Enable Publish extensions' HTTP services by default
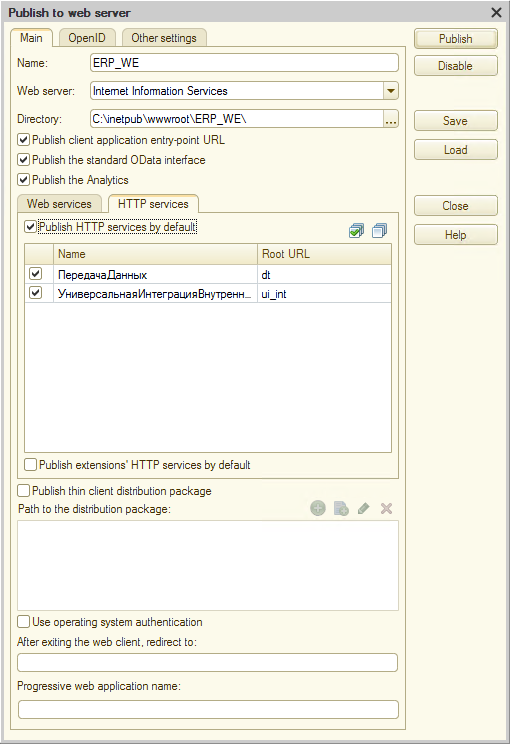The height and width of the screenshot is (744, 510). pyautogui.click(x=30, y=465)
